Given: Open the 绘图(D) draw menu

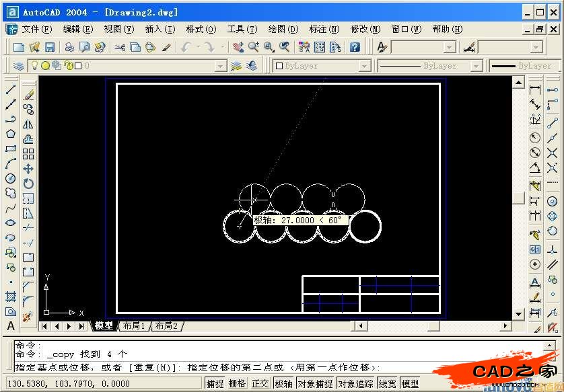Looking at the screenshot, I should pos(283,29).
